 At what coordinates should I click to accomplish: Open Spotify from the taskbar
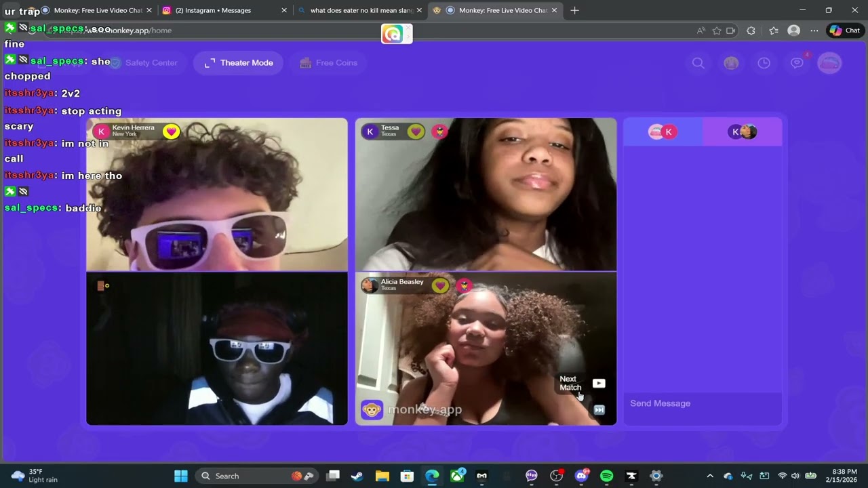[x=606, y=476]
